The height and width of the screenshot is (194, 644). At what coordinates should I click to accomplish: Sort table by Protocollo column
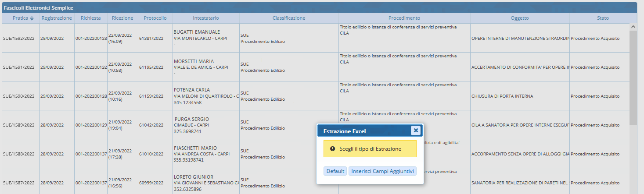click(x=155, y=18)
